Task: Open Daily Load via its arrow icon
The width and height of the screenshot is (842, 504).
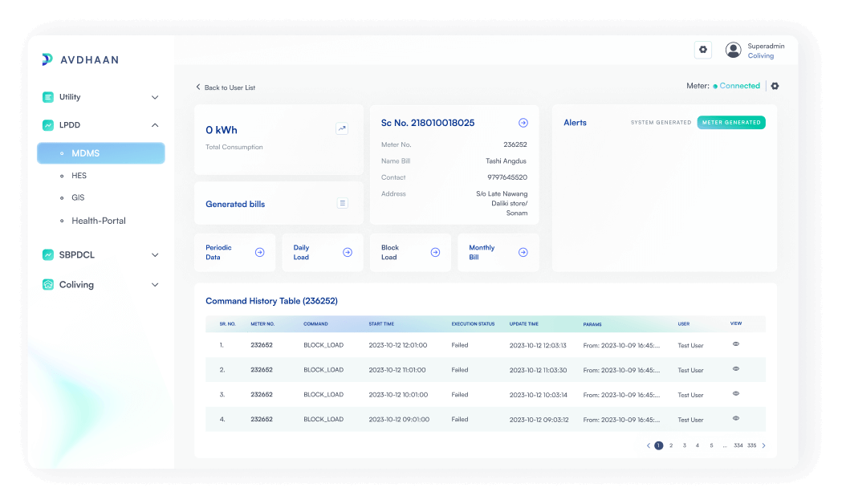Action: coord(347,251)
